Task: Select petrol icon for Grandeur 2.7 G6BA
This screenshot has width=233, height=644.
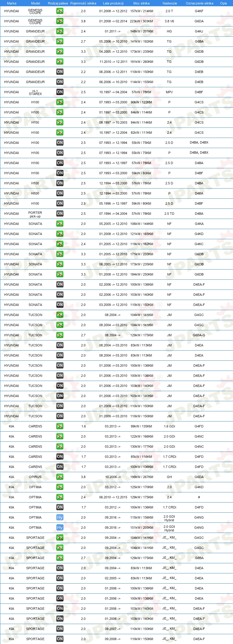Action: pyautogui.click(x=60, y=41)
